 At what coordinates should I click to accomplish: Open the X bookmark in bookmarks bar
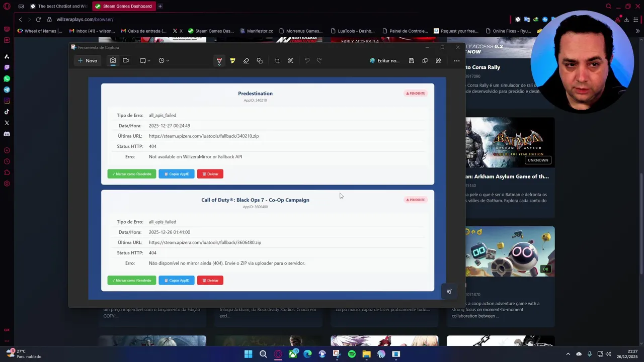178,31
